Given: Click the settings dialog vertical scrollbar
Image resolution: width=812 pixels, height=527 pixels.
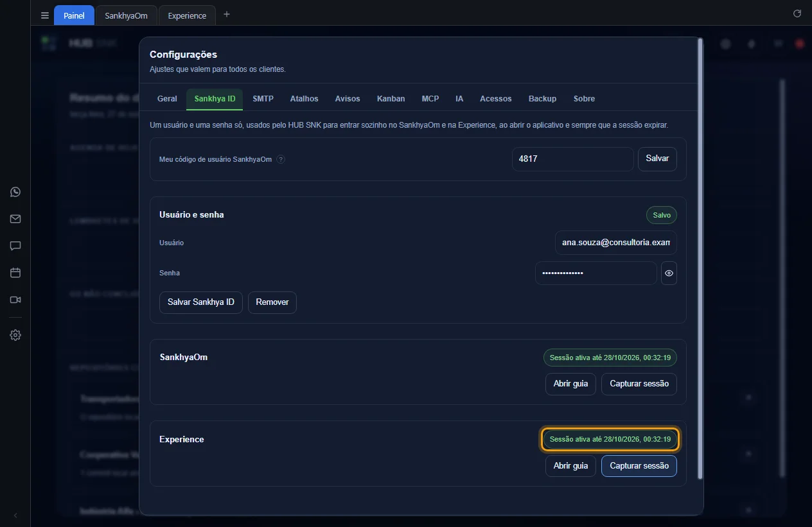Looking at the screenshot, I should click(x=700, y=258).
